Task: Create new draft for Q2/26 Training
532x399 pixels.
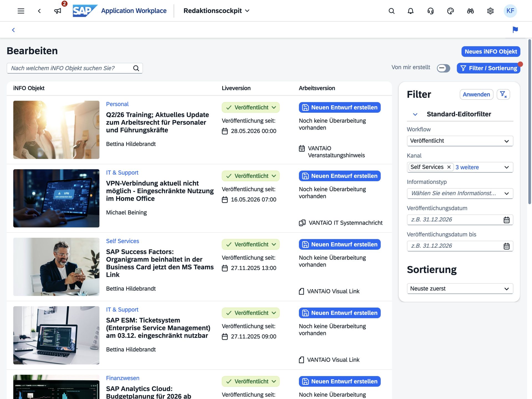Action: (340, 108)
